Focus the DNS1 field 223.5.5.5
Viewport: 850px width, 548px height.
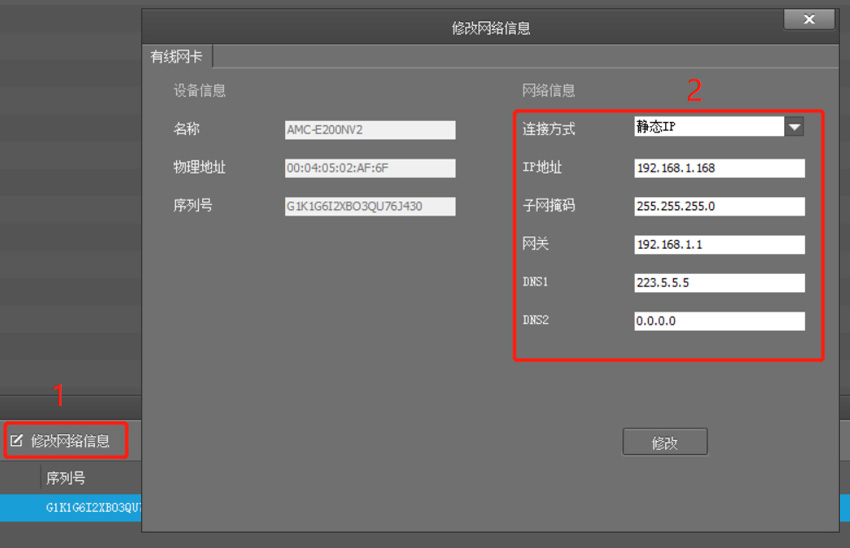[x=719, y=283]
